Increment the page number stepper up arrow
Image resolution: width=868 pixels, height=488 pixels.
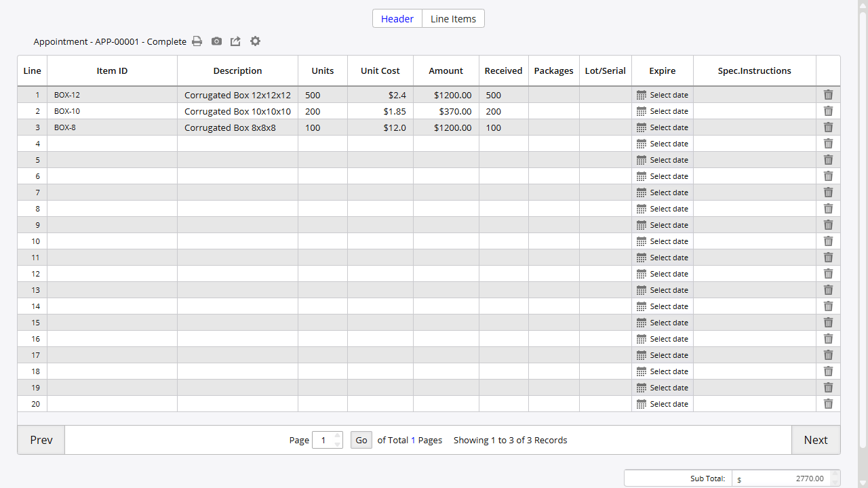point(338,436)
